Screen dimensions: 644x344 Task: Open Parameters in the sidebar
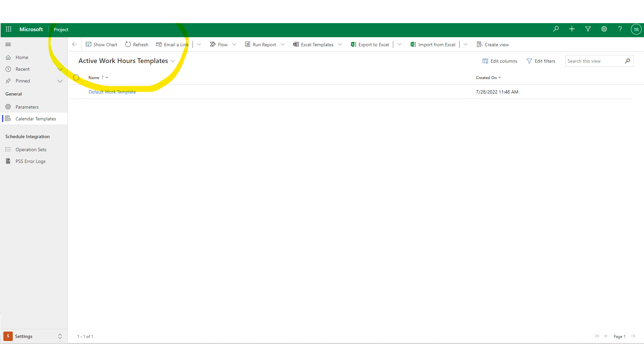(27, 107)
